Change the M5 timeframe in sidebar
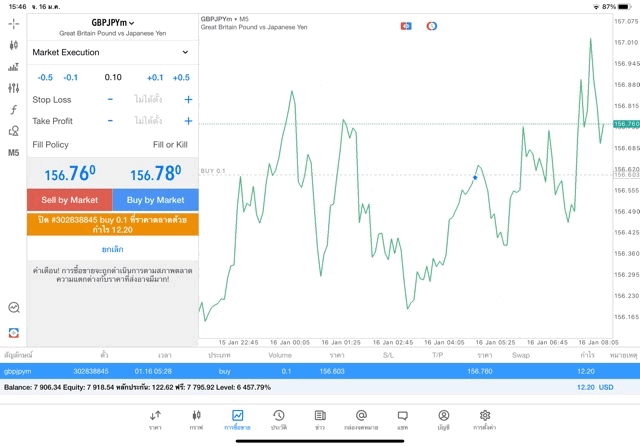The height and width of the screenshot is (447, 640). [13, 153]
